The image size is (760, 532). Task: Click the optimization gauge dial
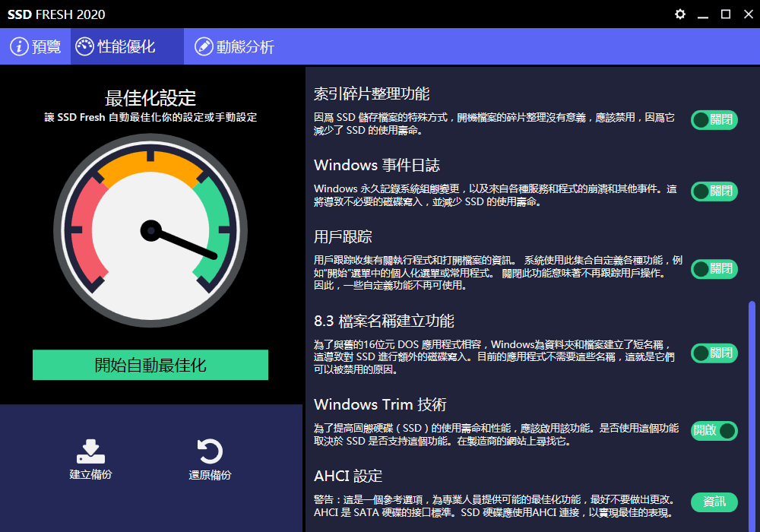coord(150,230)
